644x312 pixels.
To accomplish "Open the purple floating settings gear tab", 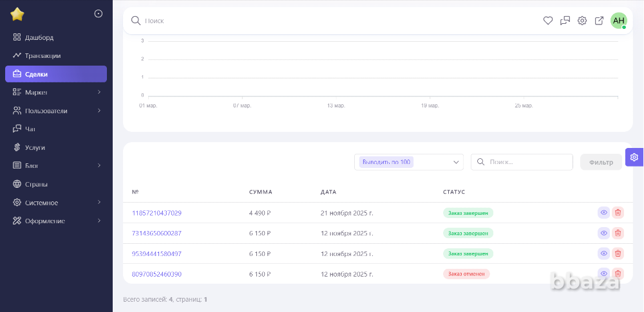I will click(634, 157).
